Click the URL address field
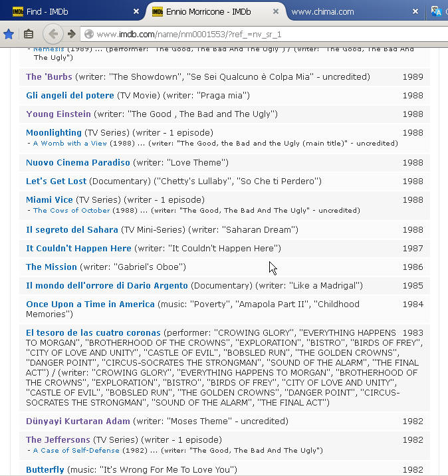This screenshot has width=448, height=476. [264, 34]
